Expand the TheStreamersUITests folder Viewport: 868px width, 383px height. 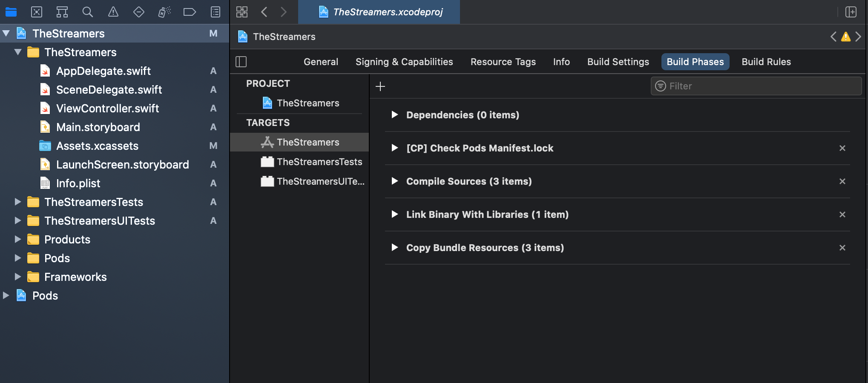18,220
